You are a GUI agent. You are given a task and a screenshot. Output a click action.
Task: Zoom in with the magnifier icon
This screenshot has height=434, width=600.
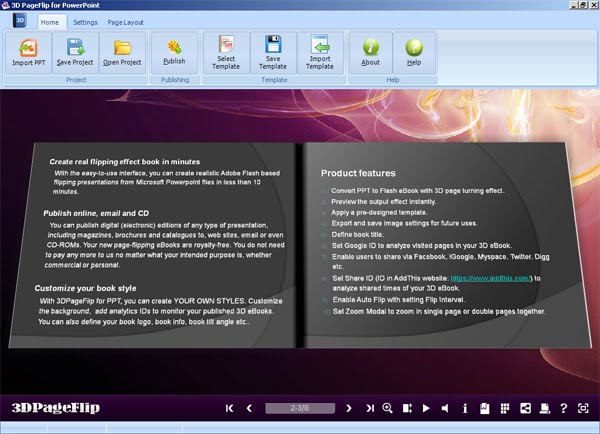click(x=388, y=408)
